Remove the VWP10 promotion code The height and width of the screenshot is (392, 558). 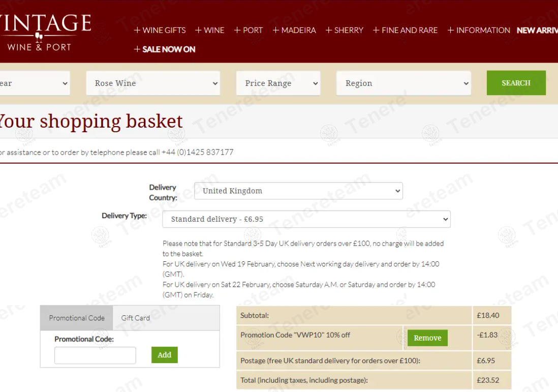427,338
